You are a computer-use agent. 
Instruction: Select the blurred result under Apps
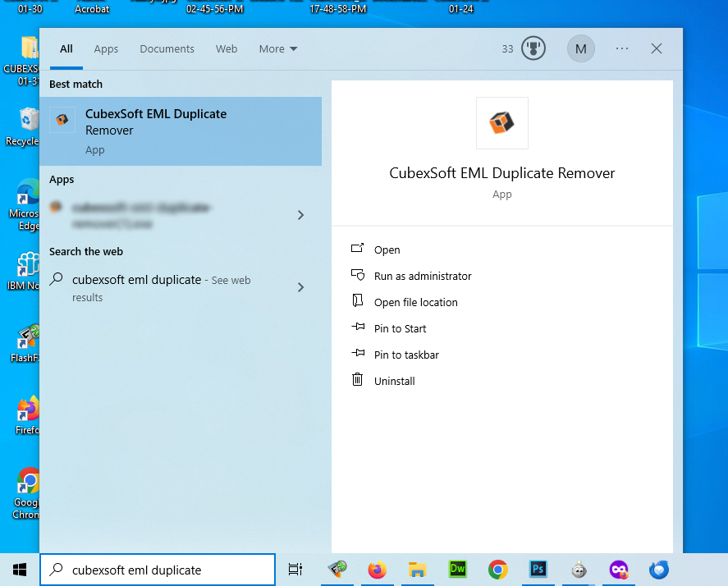pyautogui.click(x=181, y=215)
